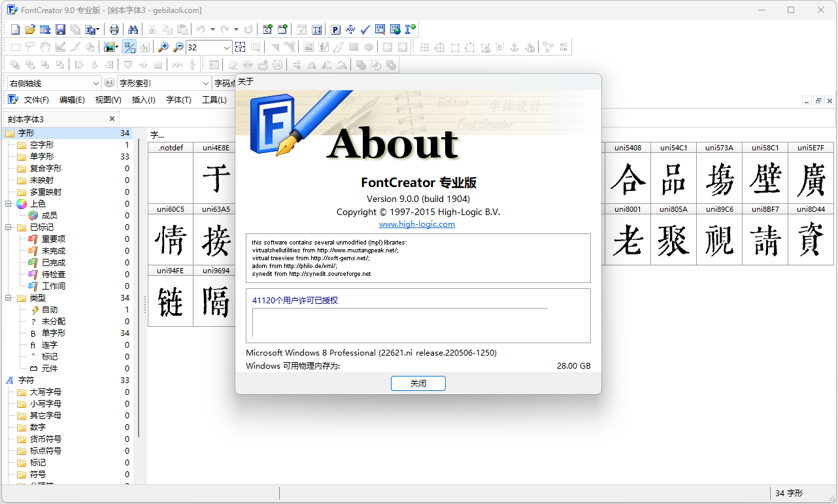Open the 插入(I) menu

pyautogui.click(x=144, y=100)
